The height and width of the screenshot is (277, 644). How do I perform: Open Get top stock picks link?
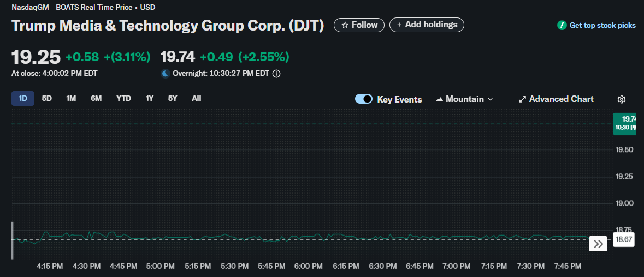pyautogui.click(x=602, y=26)
